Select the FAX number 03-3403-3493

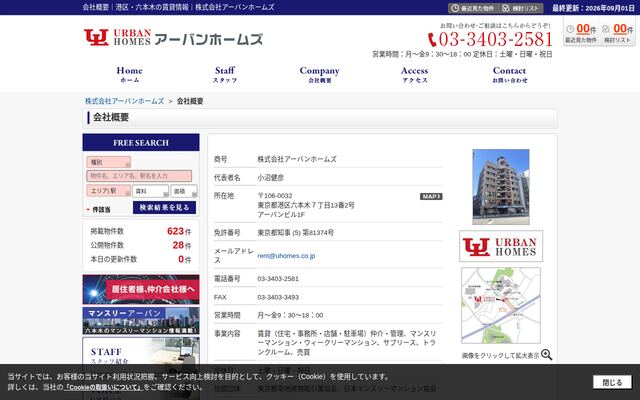(x=278, y=297)
